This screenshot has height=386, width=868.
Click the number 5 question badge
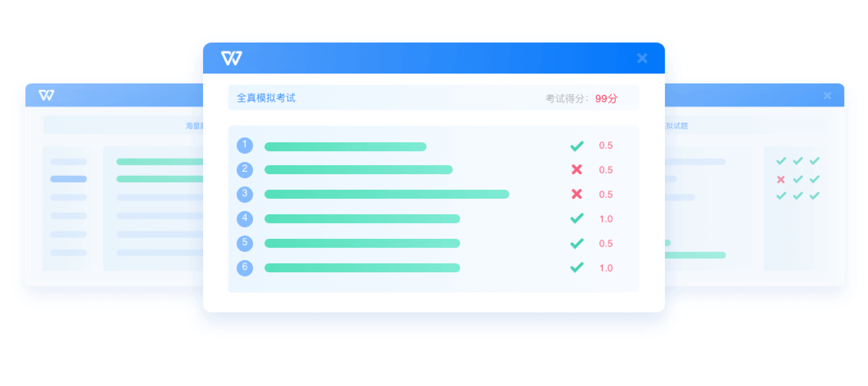(x=245, y=243)
